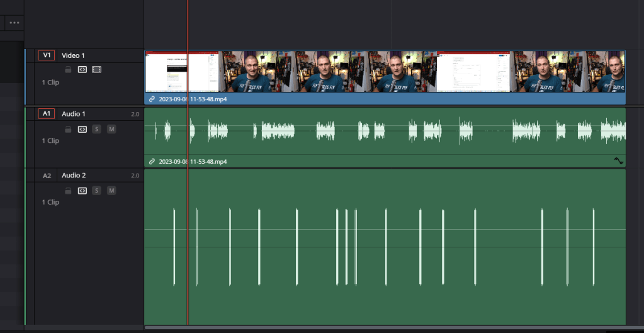Click the 2.0 channel format on Audio 1
This screenshot has height=333, width=644.
point(135,114)
